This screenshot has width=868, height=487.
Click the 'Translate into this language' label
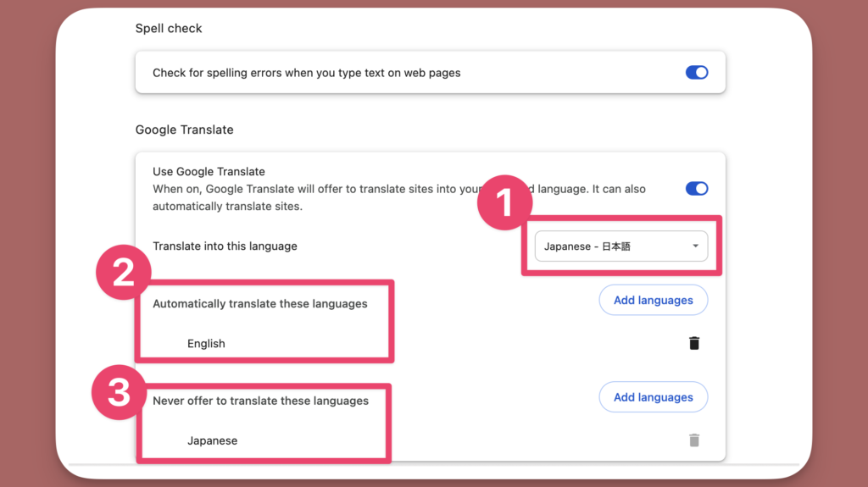(x=225, y=246)
